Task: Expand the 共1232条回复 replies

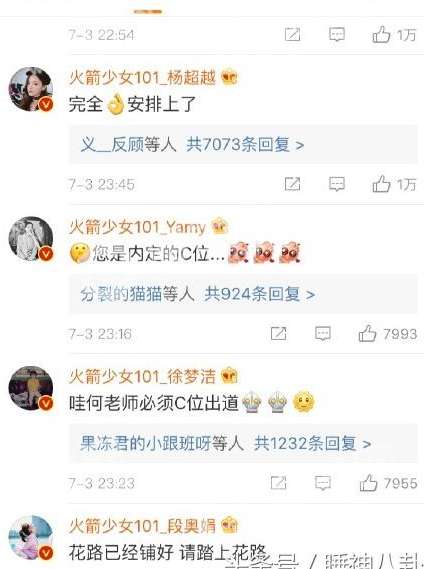Action: pos(312,443)
